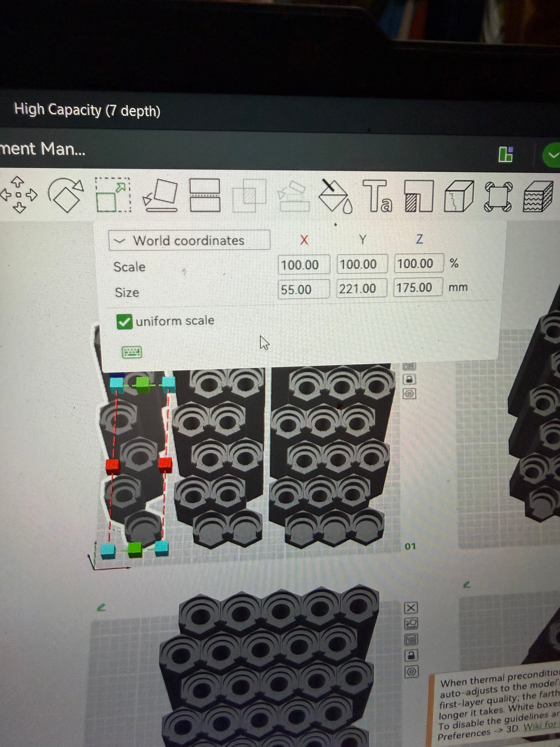Screen dimensions: 560x747
Task: Edit the Size Z field showing 175.00
Action: (x=418, y=288)
